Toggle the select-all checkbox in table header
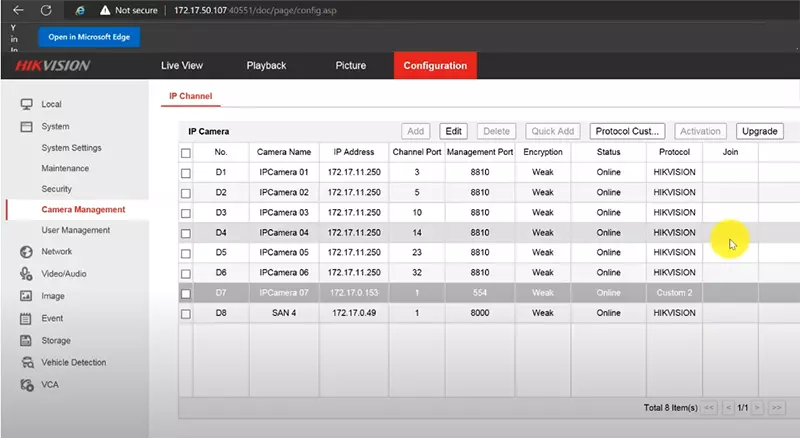The height and width of the screenshot is (438, 800). pyautogui.click(x=186, y=153)
